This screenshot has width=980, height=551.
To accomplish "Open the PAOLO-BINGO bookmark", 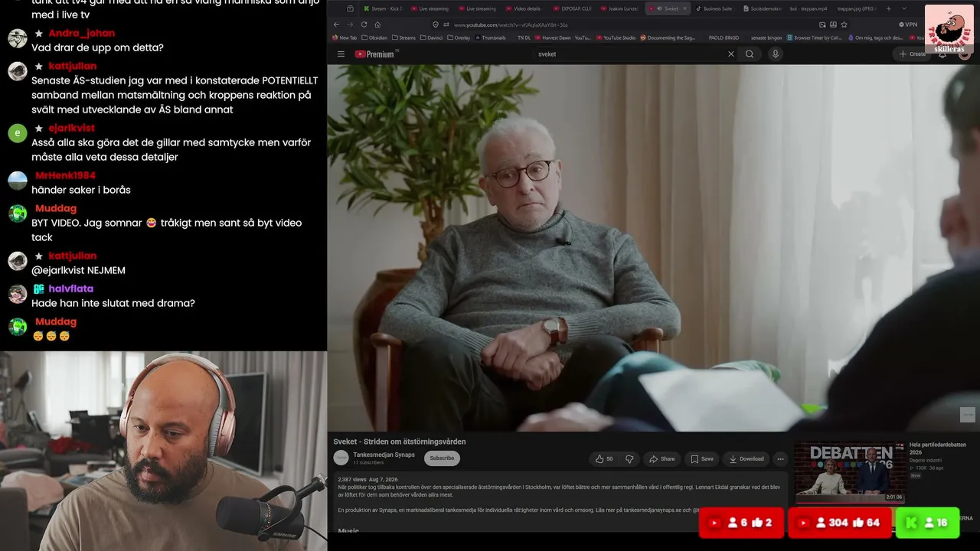I will click(x=724, y=37).
